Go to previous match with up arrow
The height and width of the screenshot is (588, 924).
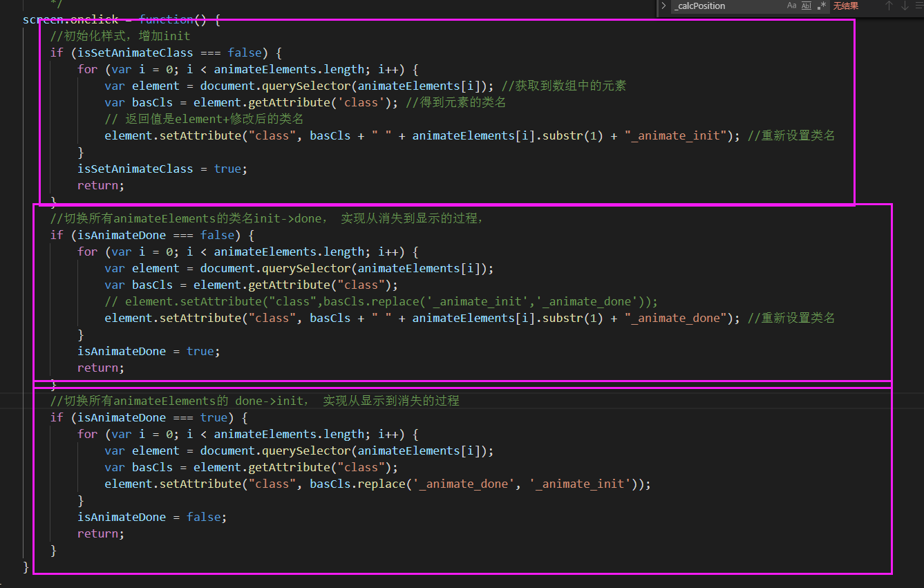[x=889, y=6]
